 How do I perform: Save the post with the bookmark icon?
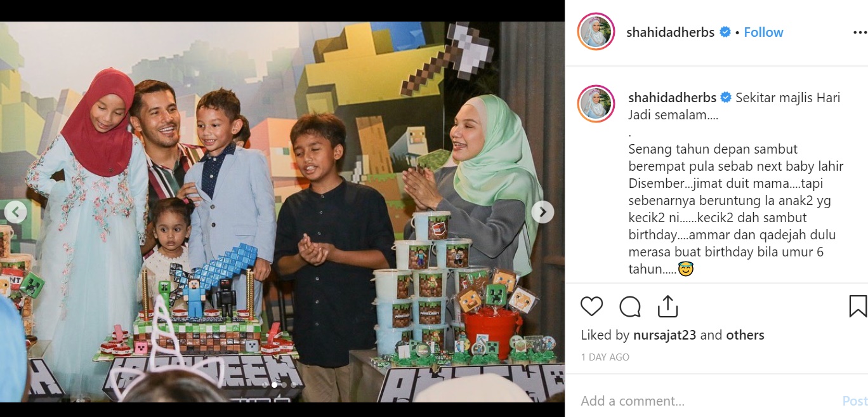(x=857, y=307)
